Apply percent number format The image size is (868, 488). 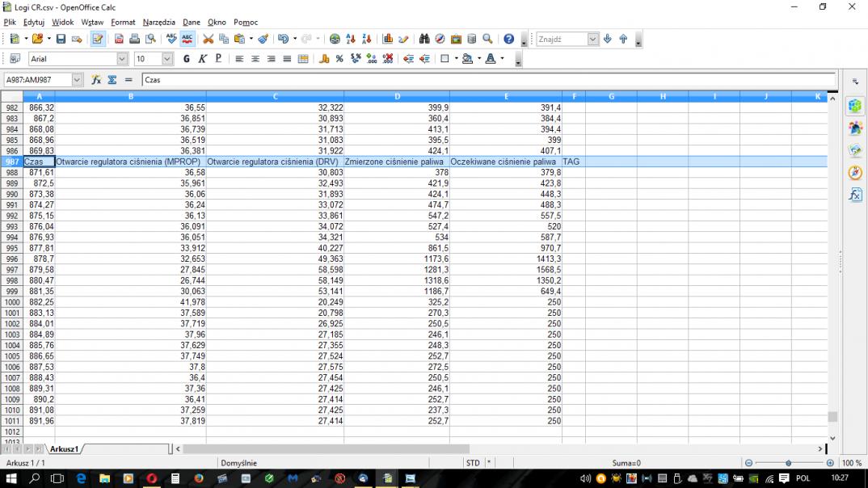tap(339, 59)
